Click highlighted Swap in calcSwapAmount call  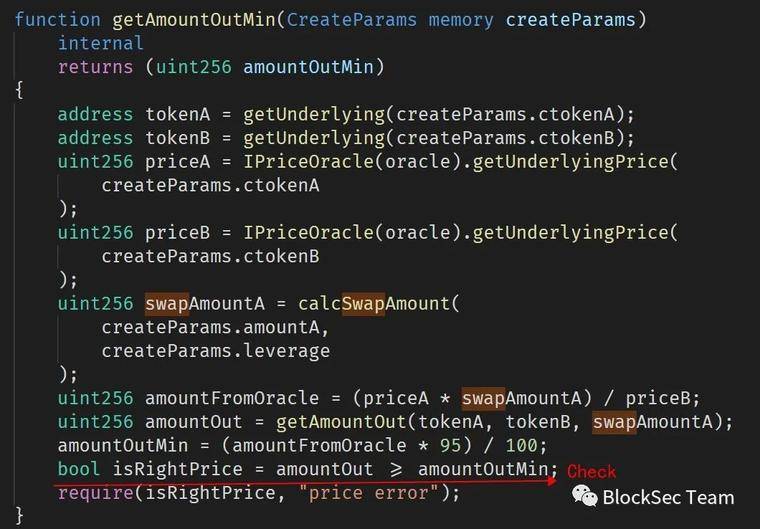pyautogui.click(x=364, y=304)
